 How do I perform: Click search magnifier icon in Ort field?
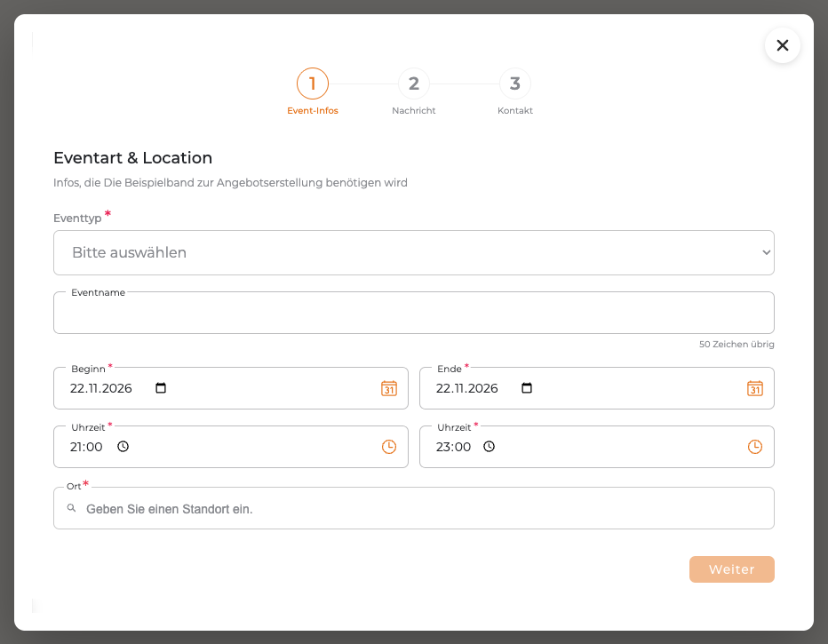pyautogui.click(x=71, y=508)
